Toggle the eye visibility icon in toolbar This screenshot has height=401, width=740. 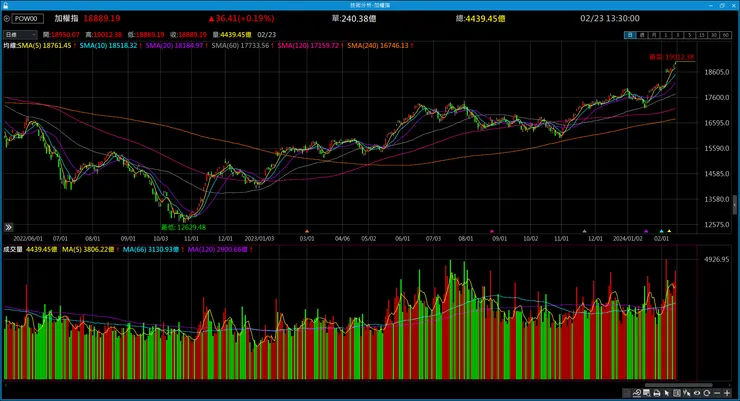point(697,393)
